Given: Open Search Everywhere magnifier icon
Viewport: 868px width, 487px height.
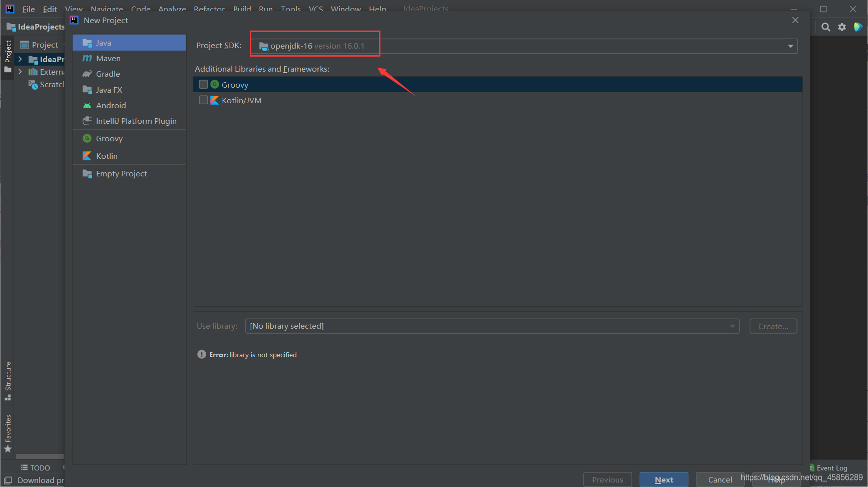Looking at the screenshot, I should point(826,27).
